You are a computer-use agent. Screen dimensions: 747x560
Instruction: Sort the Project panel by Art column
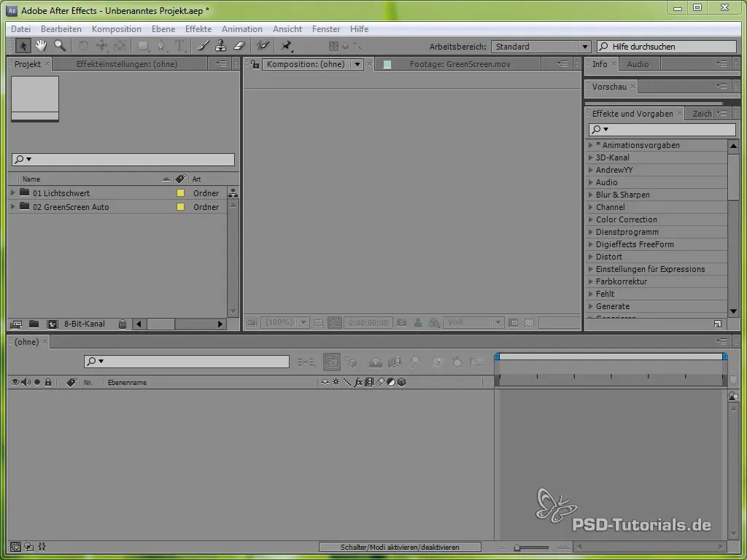197,179
